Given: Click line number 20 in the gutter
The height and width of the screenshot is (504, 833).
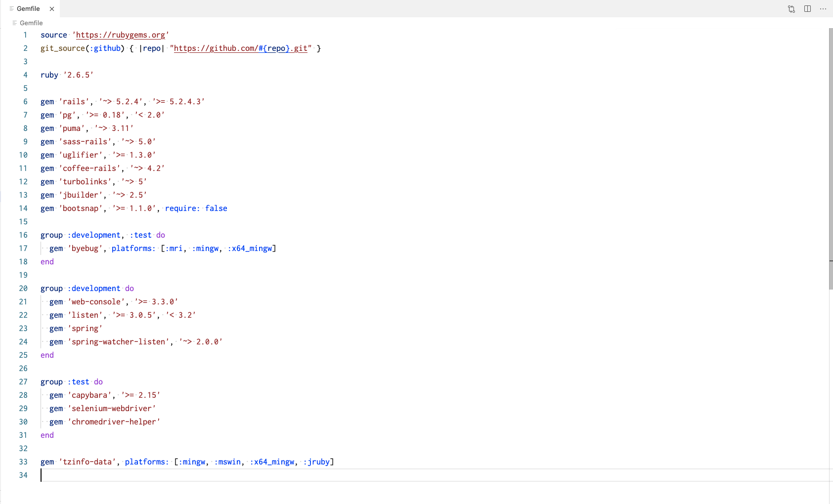Looking at the screenshot, I should tap(23, 289).
